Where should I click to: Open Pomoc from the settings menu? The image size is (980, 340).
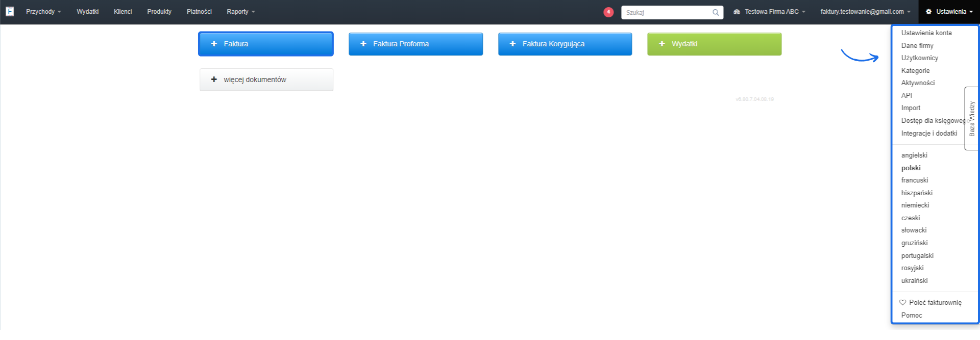point(912,315)
